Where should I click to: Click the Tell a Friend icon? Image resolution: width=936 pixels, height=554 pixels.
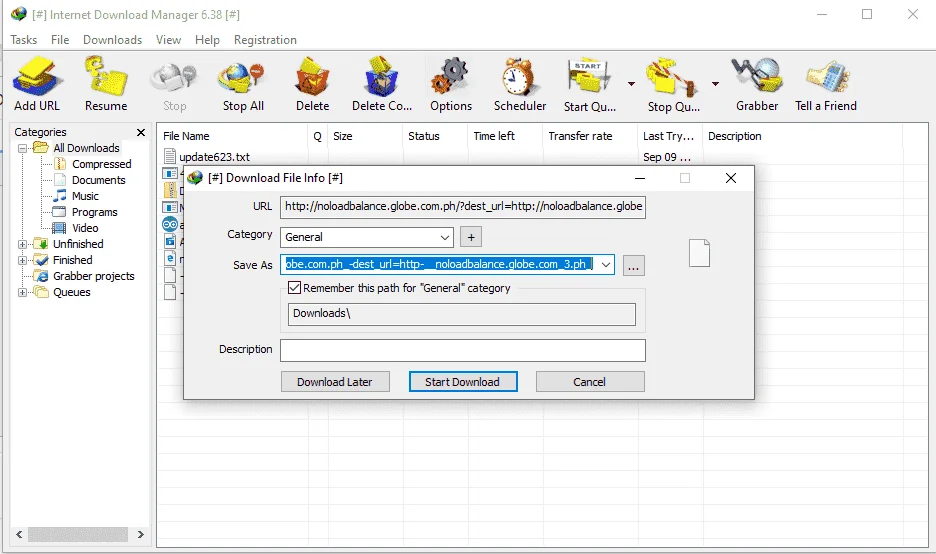click(x=827, y=78)
